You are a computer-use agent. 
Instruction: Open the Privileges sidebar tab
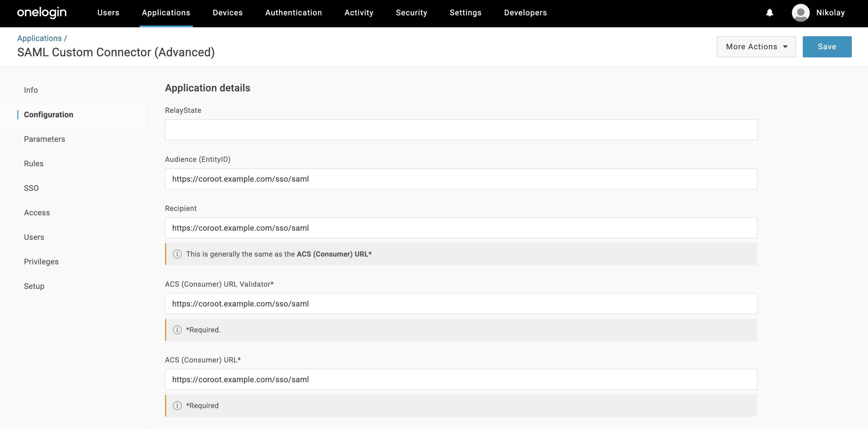[41, 262]
